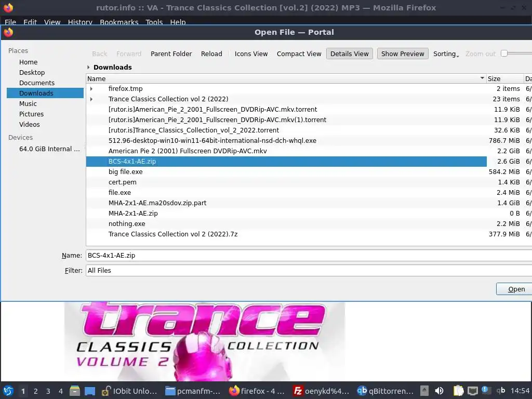Open the History menu
Screen dimensions: 532x399
80,22
